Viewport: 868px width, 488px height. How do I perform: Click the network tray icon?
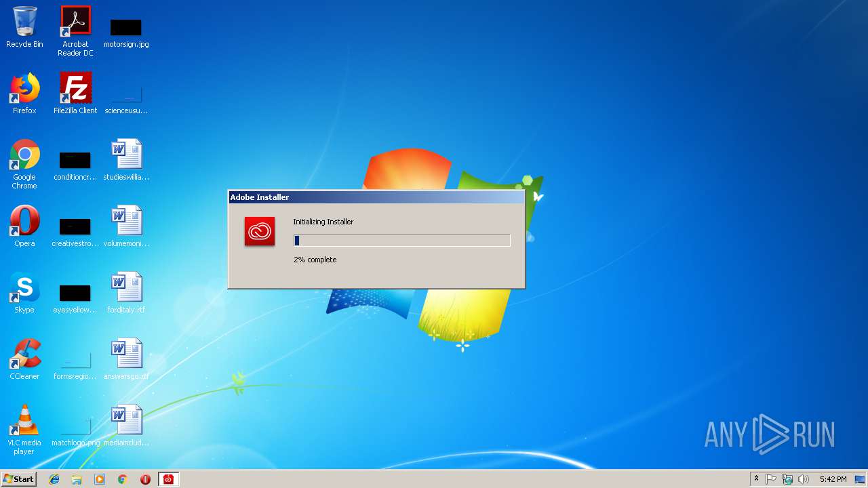coord(787,479)
